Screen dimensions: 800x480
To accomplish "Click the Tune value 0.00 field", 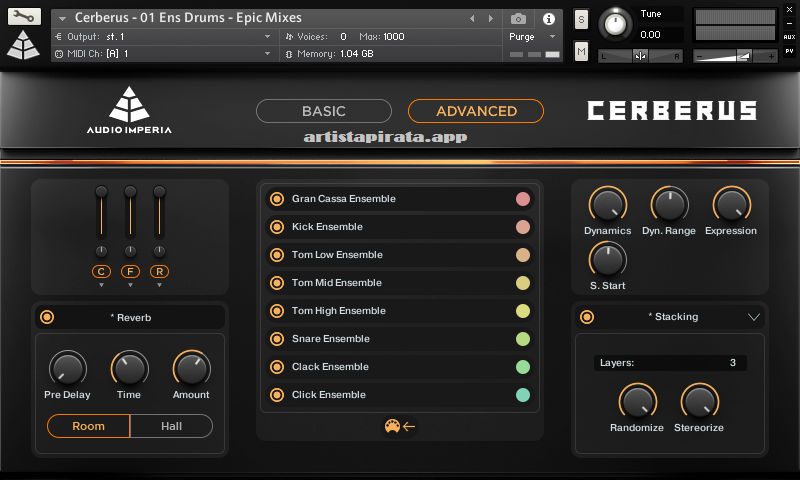I will click(x=651, y=35).
